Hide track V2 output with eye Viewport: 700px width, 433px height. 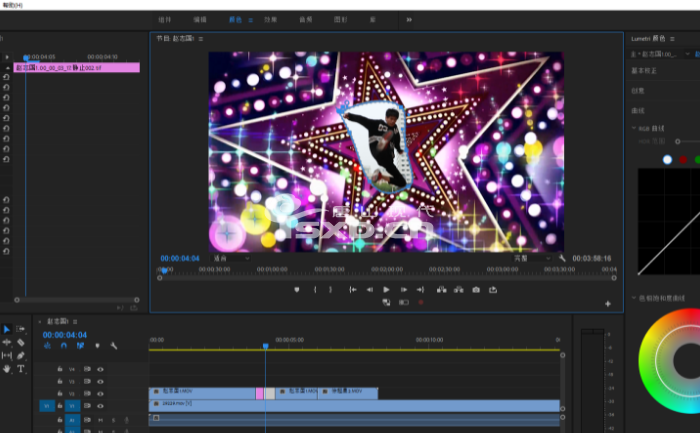click(x=100, y=394)
